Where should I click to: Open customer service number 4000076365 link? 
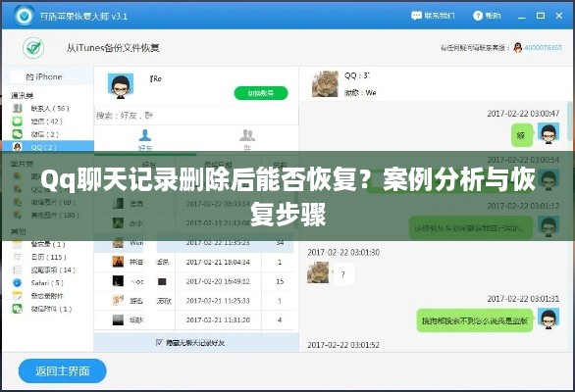pos(543,48)
